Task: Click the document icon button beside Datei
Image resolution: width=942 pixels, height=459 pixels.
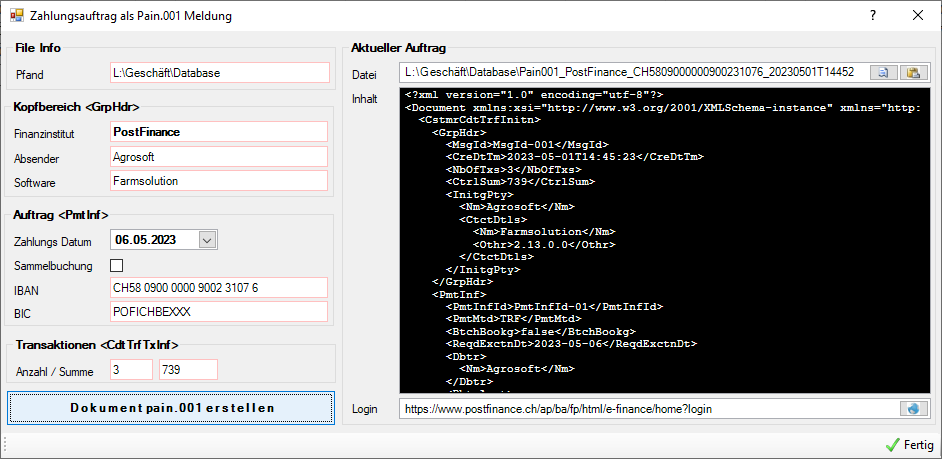Action: point(884,73)
